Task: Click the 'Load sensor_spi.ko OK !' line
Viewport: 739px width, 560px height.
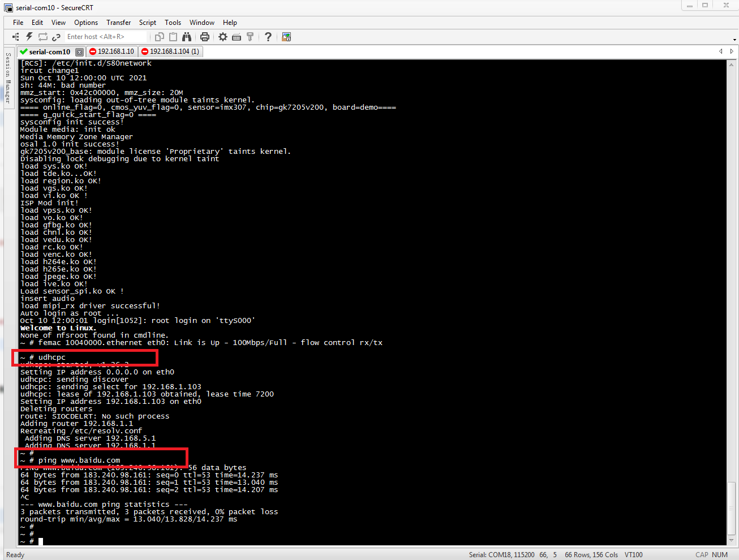Action: (72, 291)
